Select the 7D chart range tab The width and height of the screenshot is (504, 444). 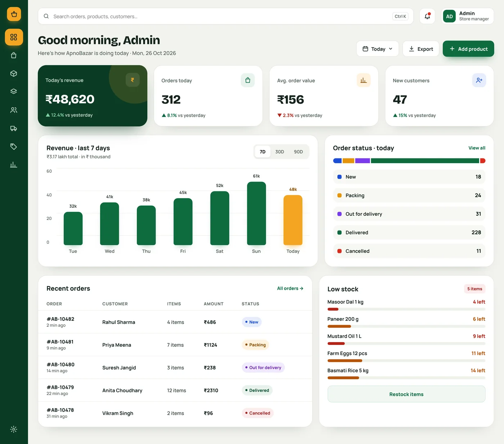[x=263, y=152]
